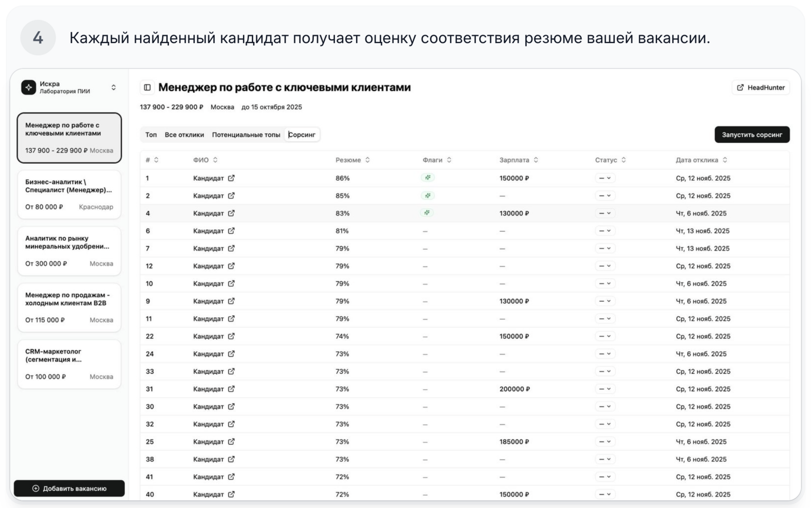The image size is (812, 508).
Task: Open external link for candidate 1
Action: [x=232, y=178]
